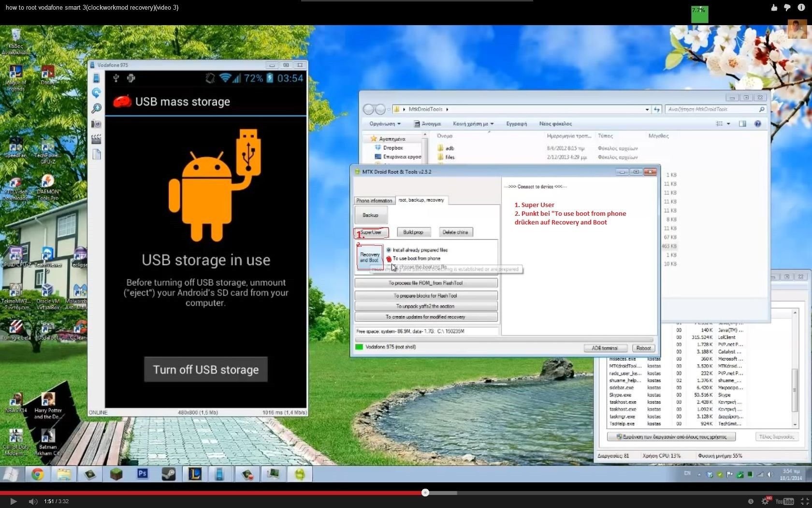The image size is (812, 508).
Task: Click the YouTube logo in player bar
Action: click(x=784, y=501)
